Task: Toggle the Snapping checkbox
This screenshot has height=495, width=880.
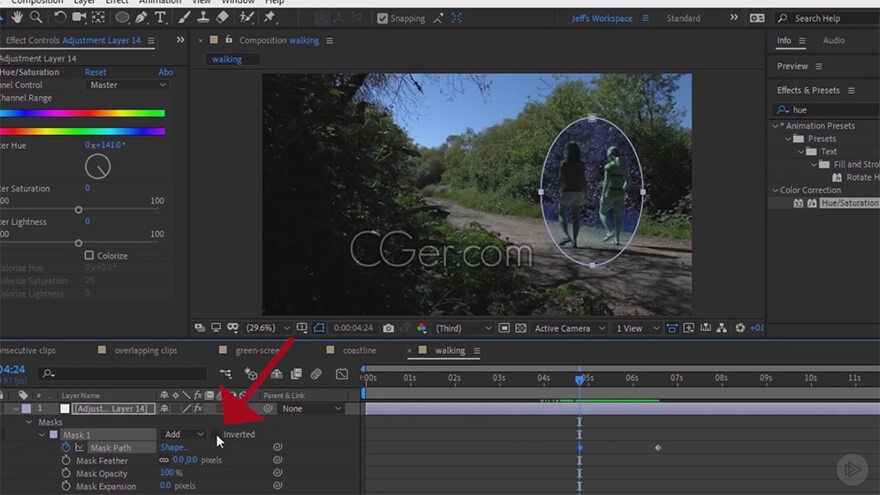Action: pos(382,19)
